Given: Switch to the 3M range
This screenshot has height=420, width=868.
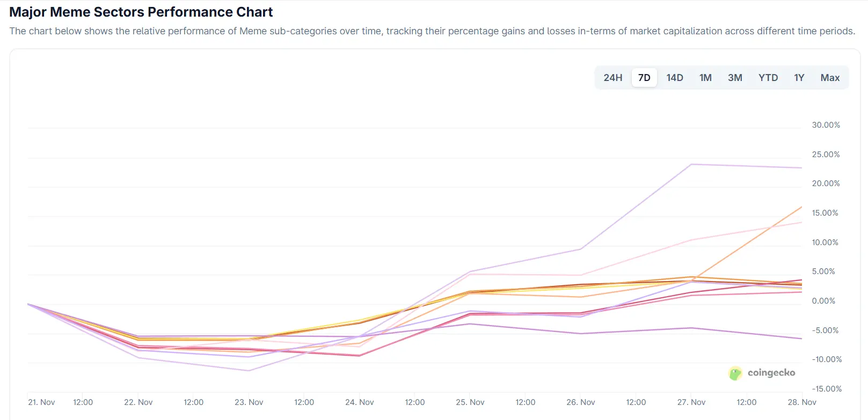Looking at the screenshot, I should (735, 78).
